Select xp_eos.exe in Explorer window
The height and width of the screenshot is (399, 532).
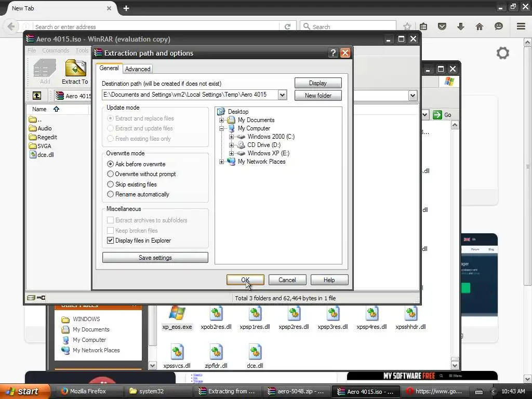[x=177, y=318]
